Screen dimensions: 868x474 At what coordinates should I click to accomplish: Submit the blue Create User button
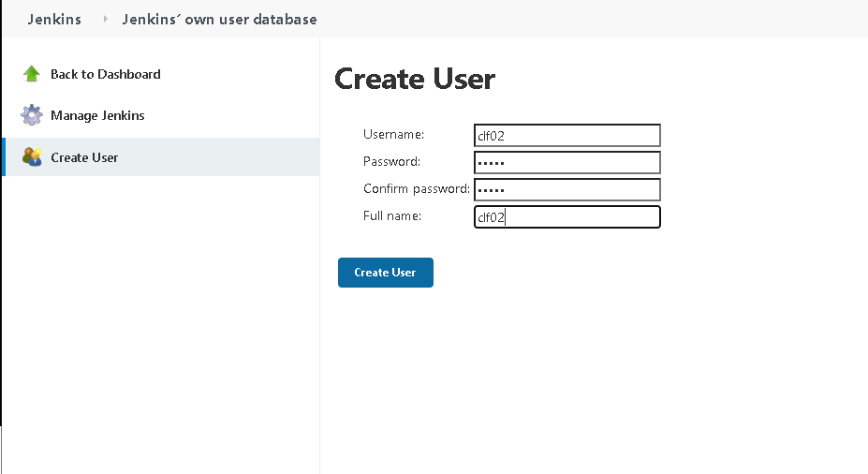point(385,273)
